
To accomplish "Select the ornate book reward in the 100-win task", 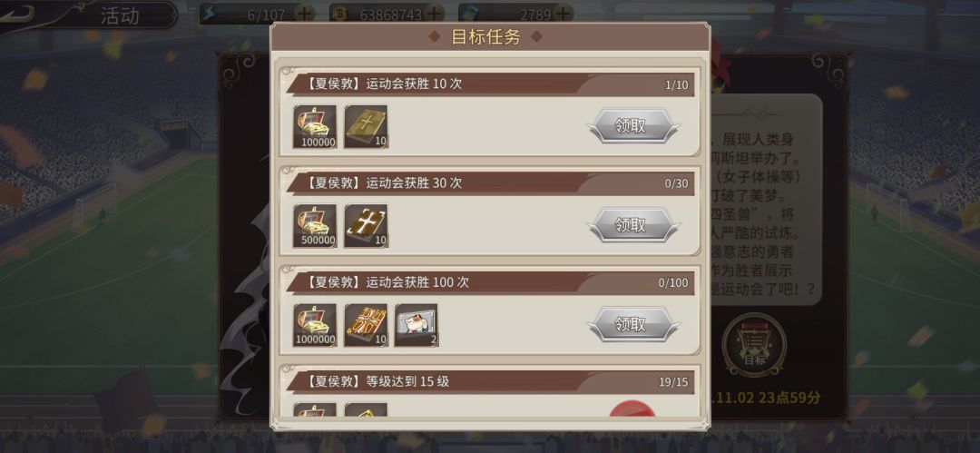I will [367, 325].
